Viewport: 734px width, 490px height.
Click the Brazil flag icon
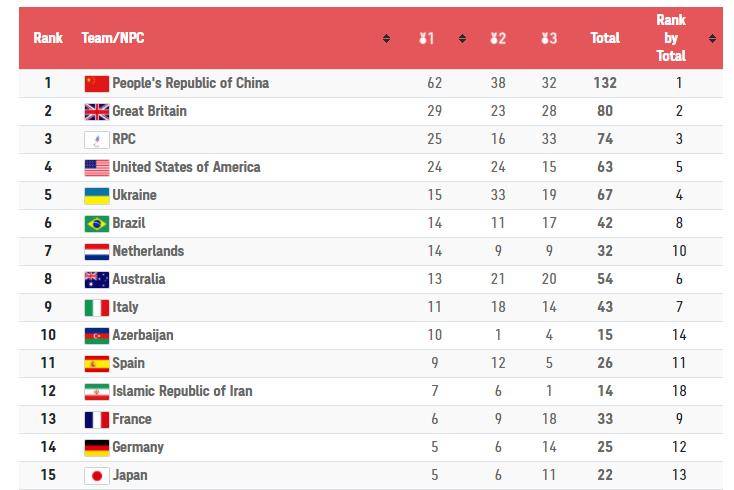(97, 224)
